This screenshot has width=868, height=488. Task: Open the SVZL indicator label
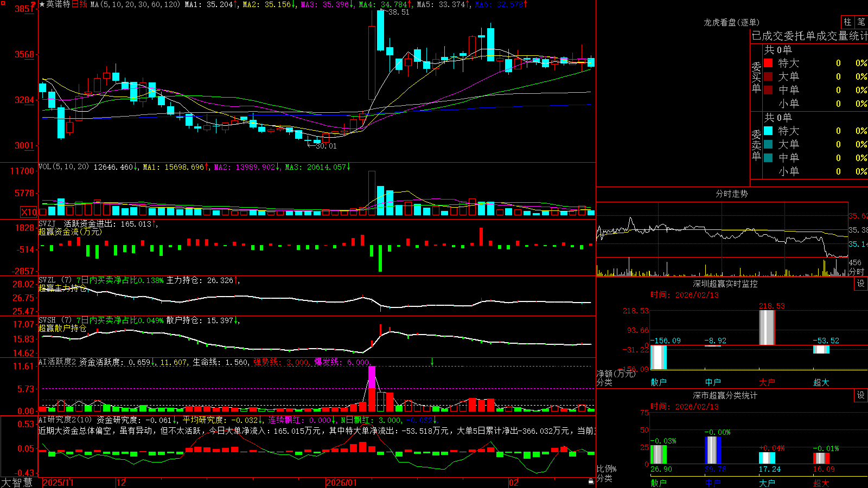pyautogui.click(x=47, y=280)
